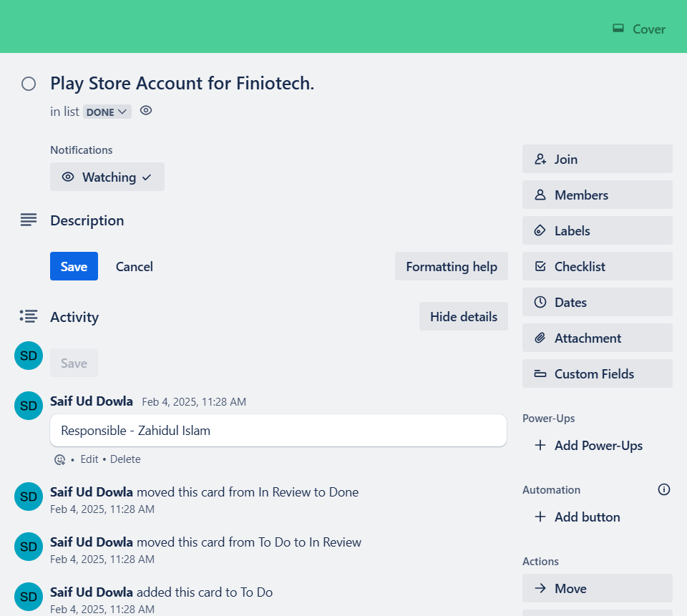Click Saif Ud Dowla in 'added this card' entry
This screenshot has width=687, height=616.
coord(91,592)
